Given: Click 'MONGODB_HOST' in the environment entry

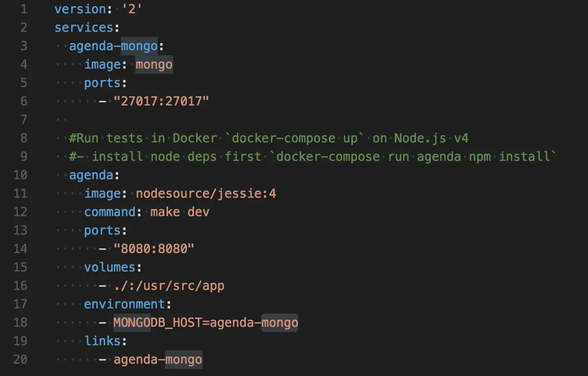Looking at the screenshot, I should tap(158, 323).
